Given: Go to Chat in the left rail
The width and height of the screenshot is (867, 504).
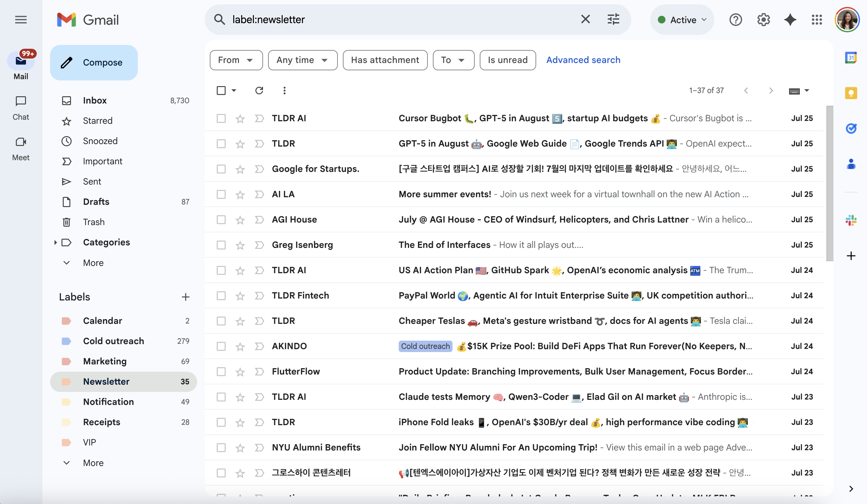Looking at the screenshot, I should click(21, 108).
